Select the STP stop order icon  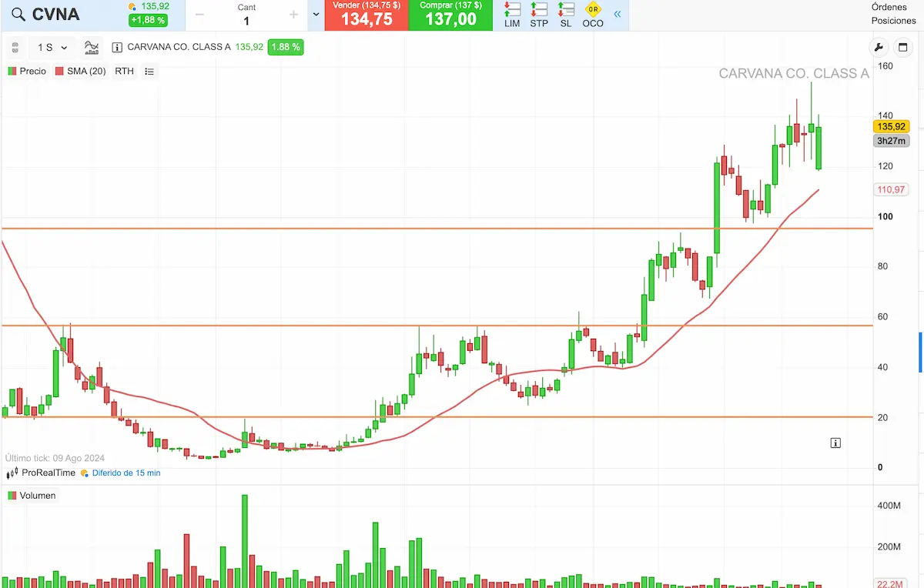point(539,15)
